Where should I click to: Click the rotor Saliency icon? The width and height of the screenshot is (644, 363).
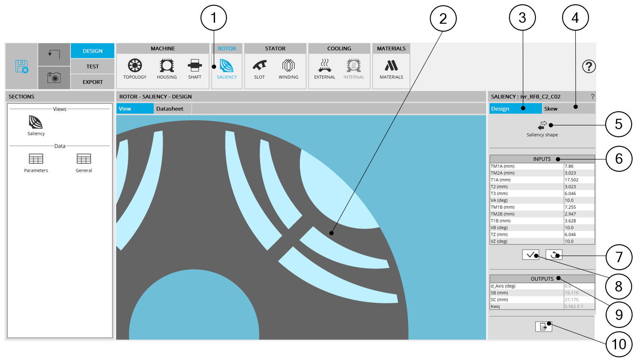227,69
